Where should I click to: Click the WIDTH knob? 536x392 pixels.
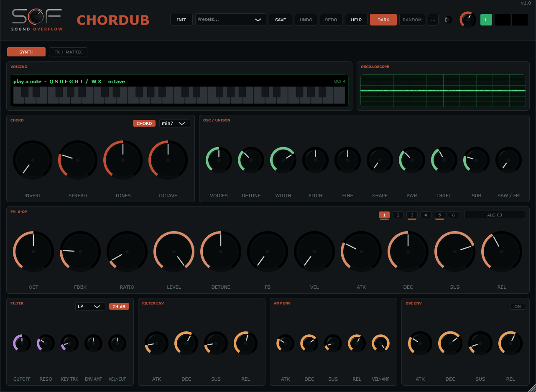click(283, 160)
